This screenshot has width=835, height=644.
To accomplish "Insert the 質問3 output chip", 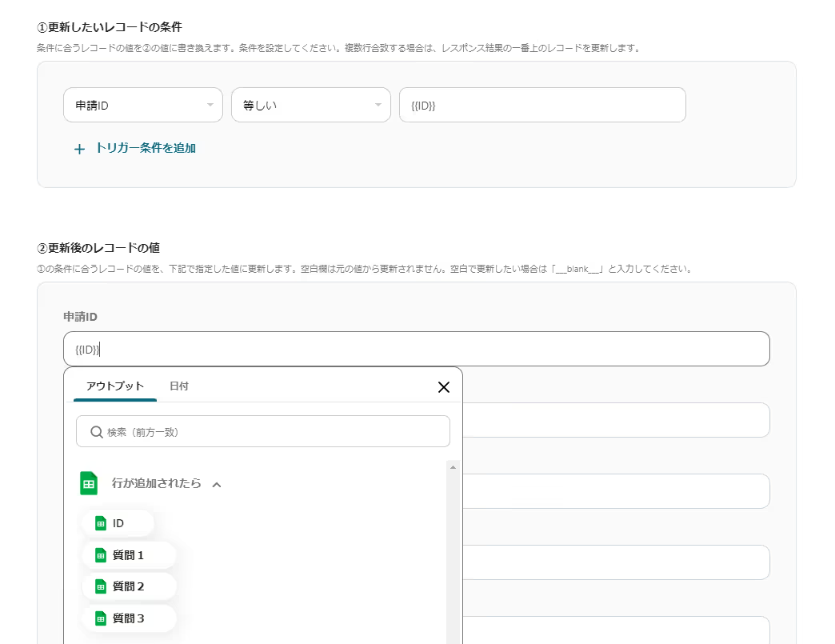I will [x=128, y=618].
